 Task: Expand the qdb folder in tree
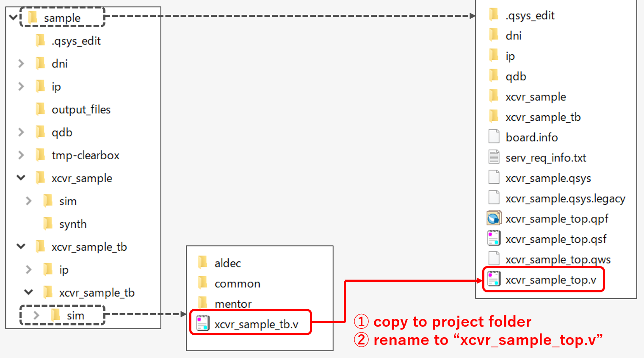[21, 132]
